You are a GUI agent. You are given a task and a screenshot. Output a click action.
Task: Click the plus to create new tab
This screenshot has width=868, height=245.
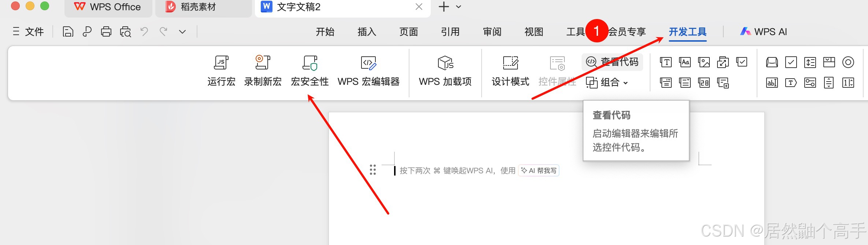444,7
